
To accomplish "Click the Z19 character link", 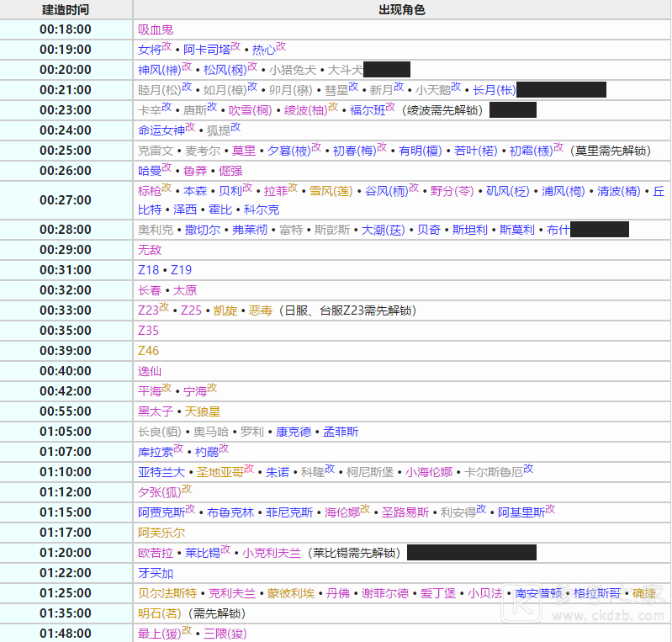I will coord(182,270).
